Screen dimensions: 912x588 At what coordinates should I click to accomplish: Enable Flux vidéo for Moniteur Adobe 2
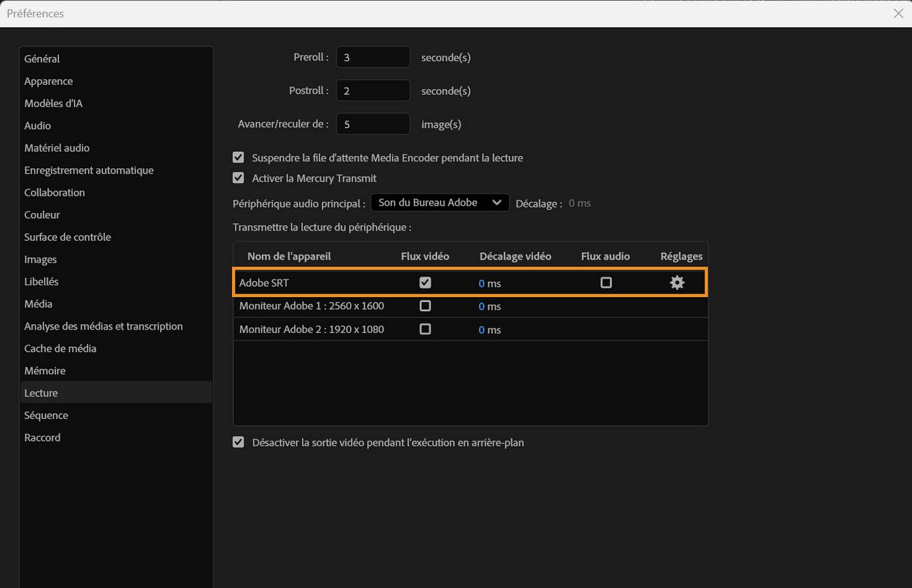point(425,329)
